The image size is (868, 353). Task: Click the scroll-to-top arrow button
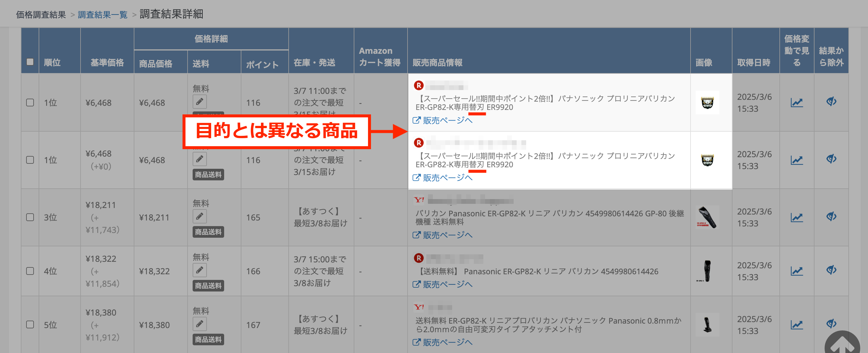(x=842, y=343)
